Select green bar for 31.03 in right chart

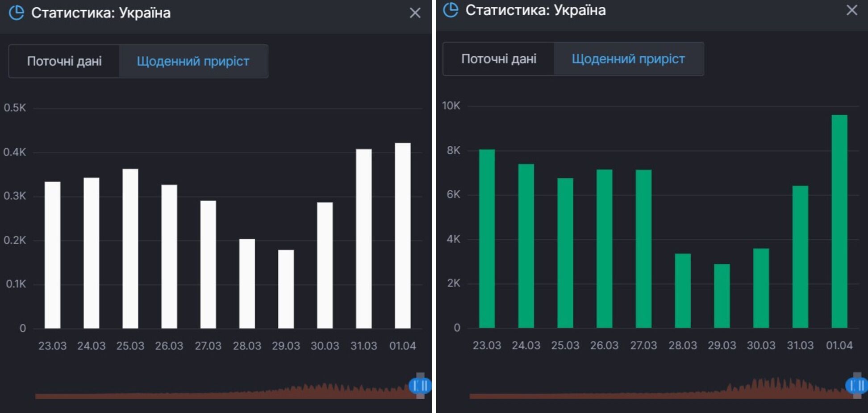[801, 257]
